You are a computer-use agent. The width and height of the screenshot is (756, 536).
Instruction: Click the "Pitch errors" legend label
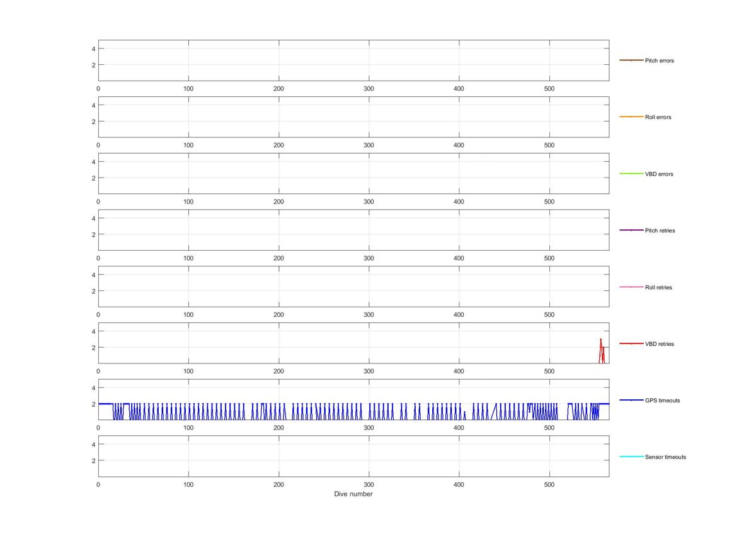point(659,60)
